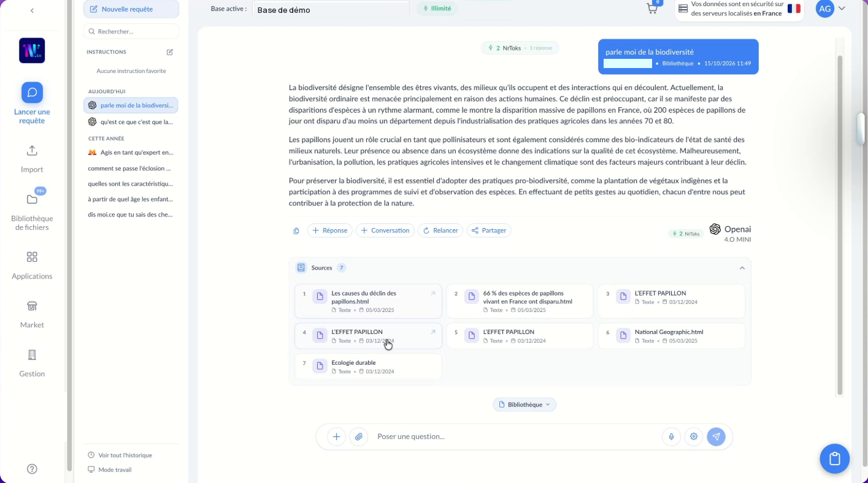
Task: Start a new query with Nouvelle requête
Action: [x=131, y=9]
